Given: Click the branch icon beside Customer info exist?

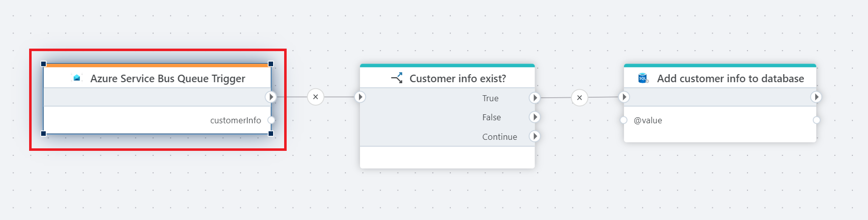Looking at the screenshot, I should point(397,78).
